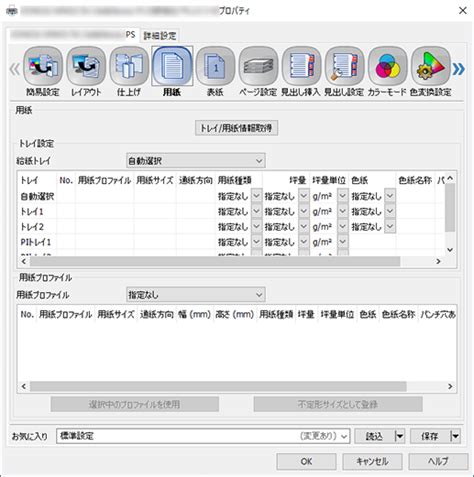The image size is (474, 477).
Task: Click 色紙名称 column header in tray table
Action: [x=415, y=180]
